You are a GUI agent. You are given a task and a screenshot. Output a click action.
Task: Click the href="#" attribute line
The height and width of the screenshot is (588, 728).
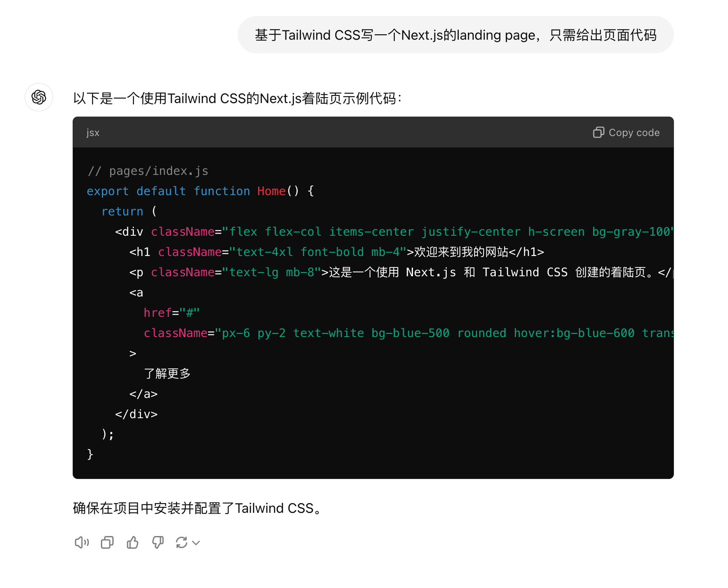[171, 313]
